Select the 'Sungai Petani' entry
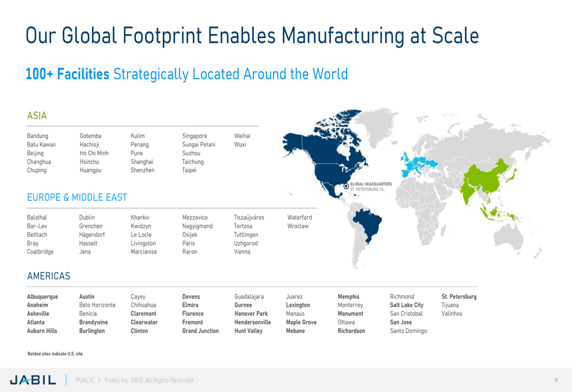Viewport: 572px width, 392px height. click(x=199, y=145)
